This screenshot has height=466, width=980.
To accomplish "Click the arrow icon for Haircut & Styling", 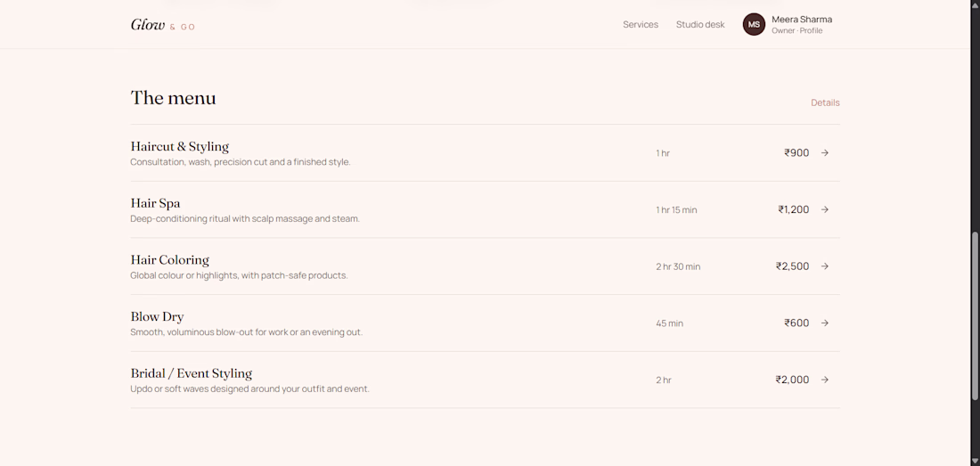I will [x=824, y=152].
